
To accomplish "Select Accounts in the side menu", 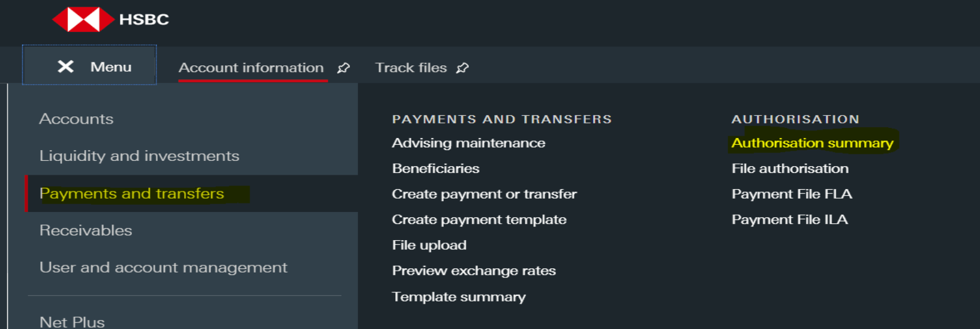I will click(x=76, y=119).
